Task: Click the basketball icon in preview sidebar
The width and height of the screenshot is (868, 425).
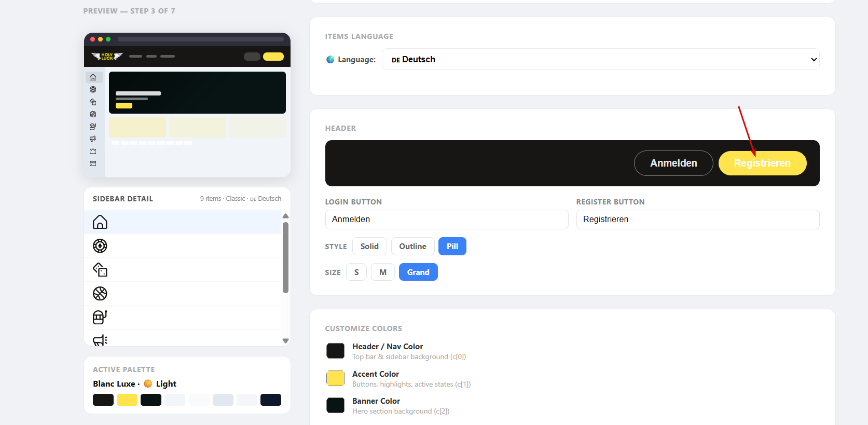Action: [93, 114]
